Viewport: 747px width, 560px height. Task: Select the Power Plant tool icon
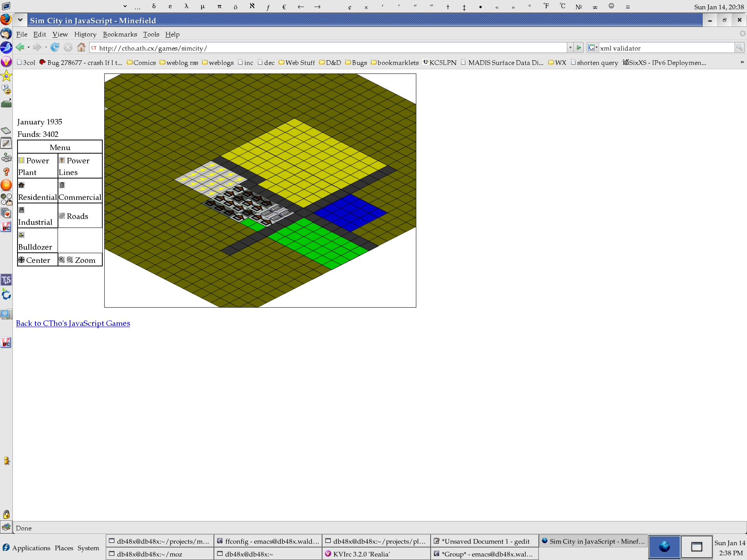pos(22,160)
